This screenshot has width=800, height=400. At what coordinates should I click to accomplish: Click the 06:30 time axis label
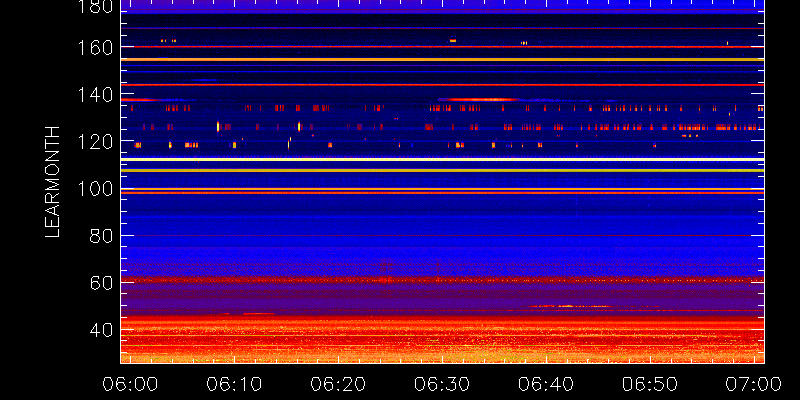pos(442,384)
